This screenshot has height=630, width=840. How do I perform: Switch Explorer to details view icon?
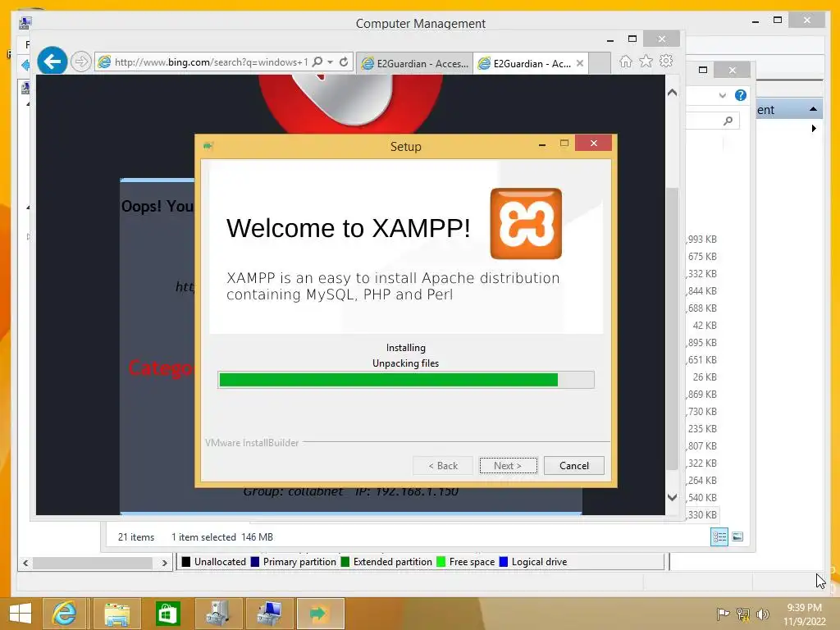click(719, 536)
